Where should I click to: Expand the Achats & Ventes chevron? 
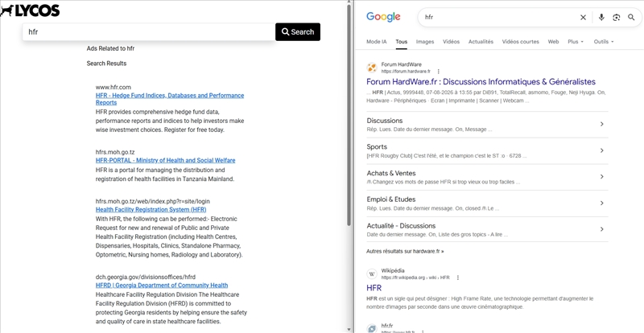tap(601, 177)
